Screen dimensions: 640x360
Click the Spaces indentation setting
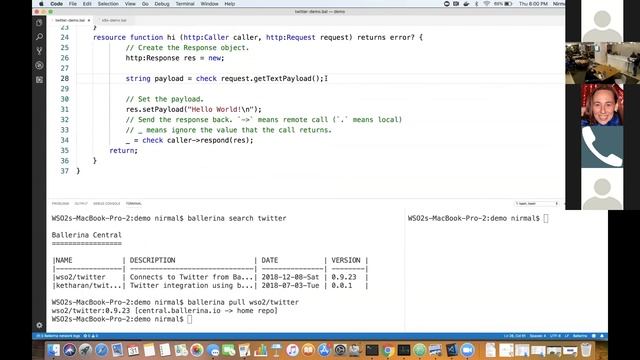coord(538,336)
